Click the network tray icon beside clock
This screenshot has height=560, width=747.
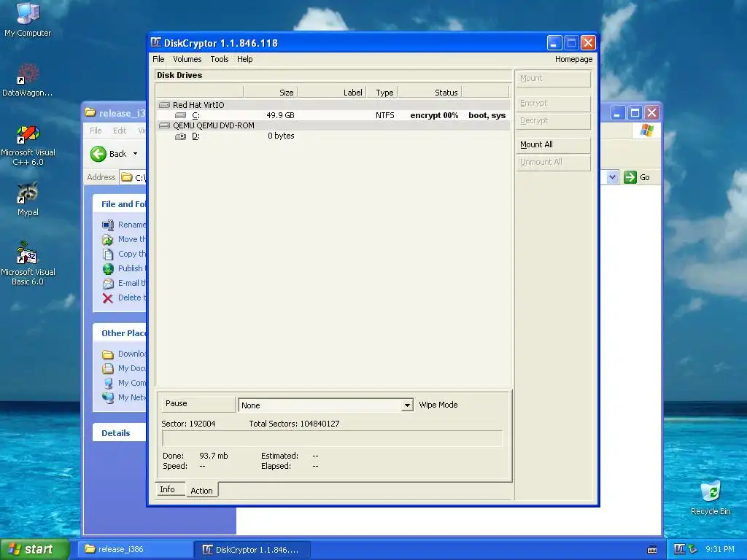693,549
